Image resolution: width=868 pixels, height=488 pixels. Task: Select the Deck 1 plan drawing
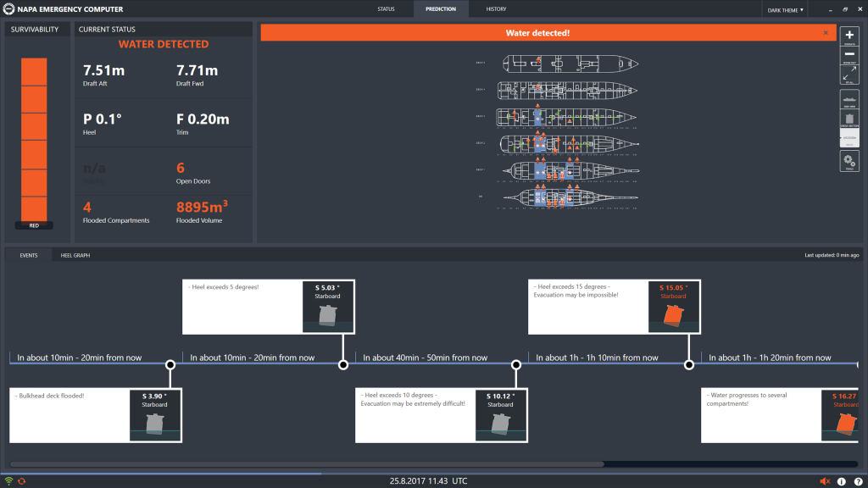coord(570,170)
